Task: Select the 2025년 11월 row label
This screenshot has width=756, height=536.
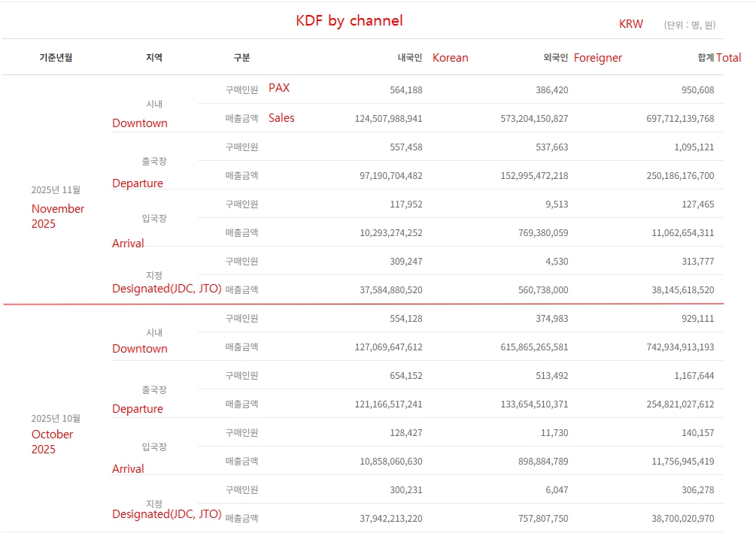Action: click(56, 190)
